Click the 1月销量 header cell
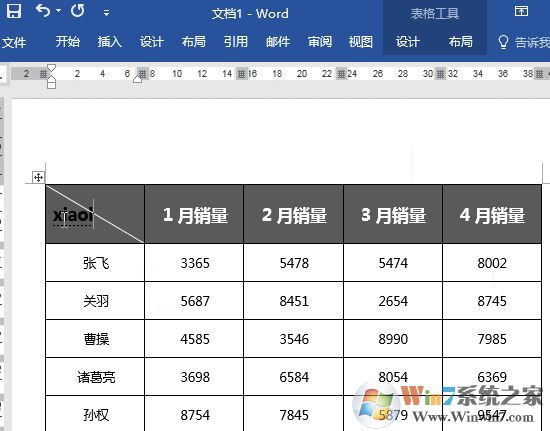This screenshot has height=431, width=550. pos(194,214)
